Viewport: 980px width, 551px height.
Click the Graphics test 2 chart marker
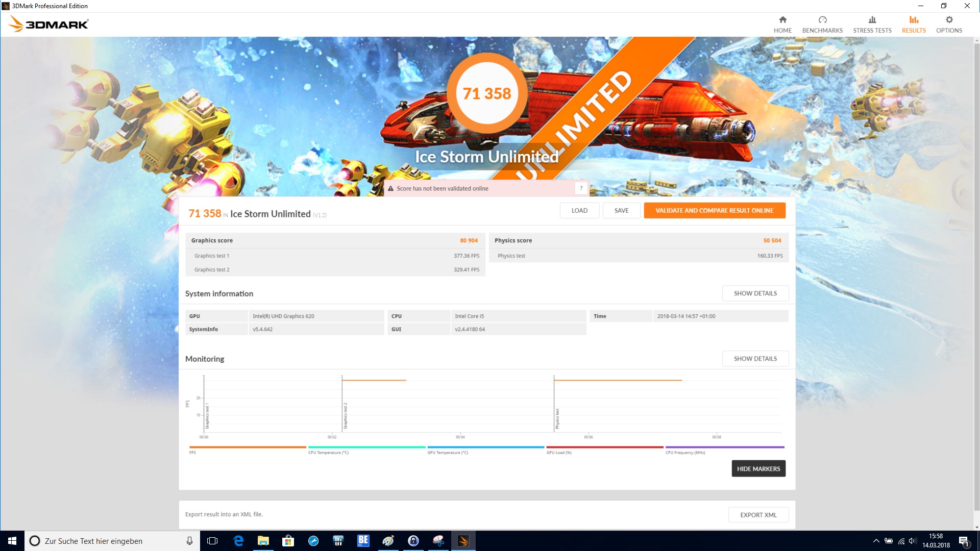[x=346, y=416]
